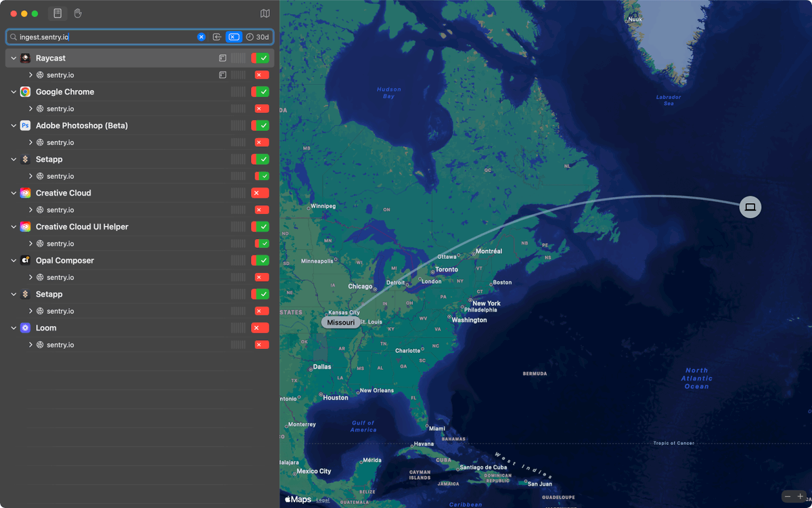Expand sentry.io under Adobe Photoshop (Beta)

pos(30,142)
